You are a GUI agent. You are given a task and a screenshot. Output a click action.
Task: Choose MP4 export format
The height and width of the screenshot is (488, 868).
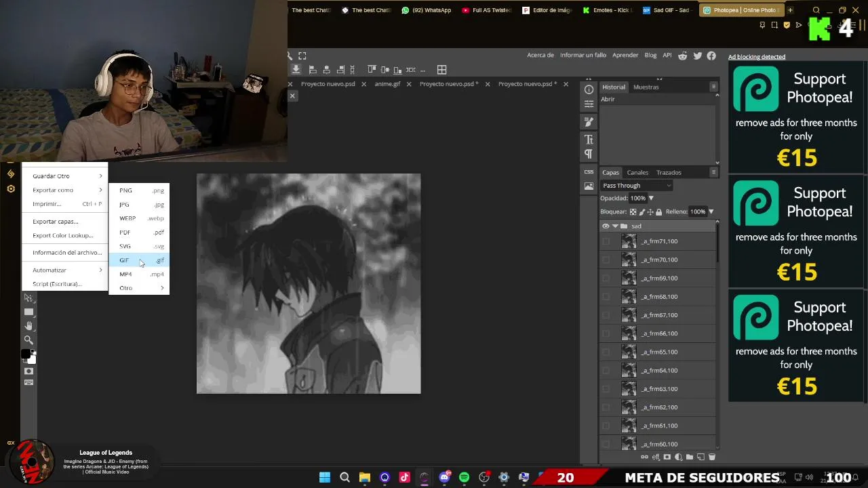139,274
